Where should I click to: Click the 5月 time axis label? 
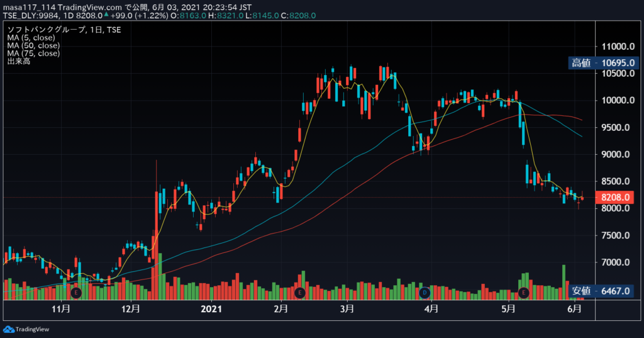click(508, 309)
